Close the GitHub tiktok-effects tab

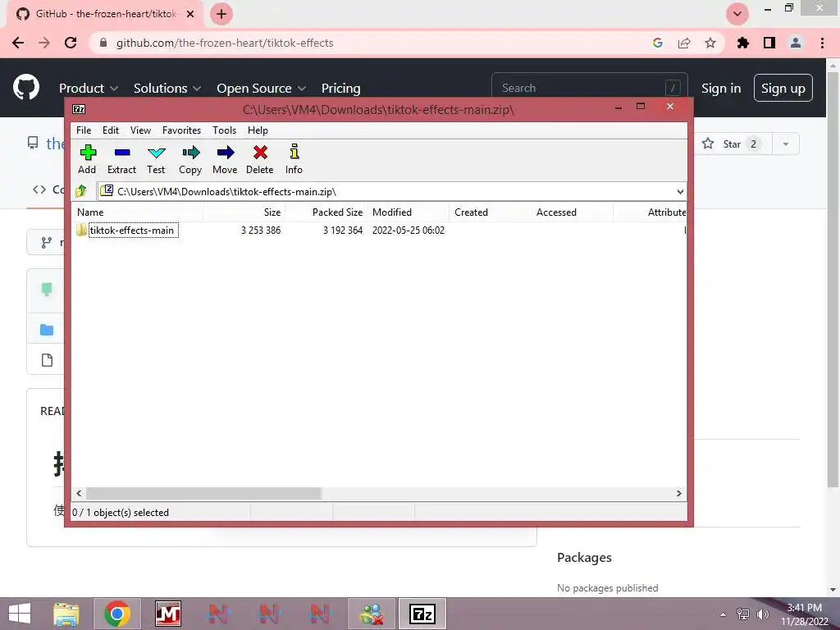pos(190,14)
